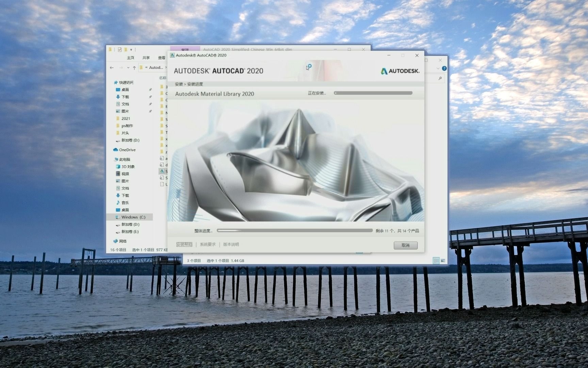Image resolution: width=588 pixels, height=368 pixels.
Task: Switch to large icons view in rear Explorer
Action: point(443,261)
